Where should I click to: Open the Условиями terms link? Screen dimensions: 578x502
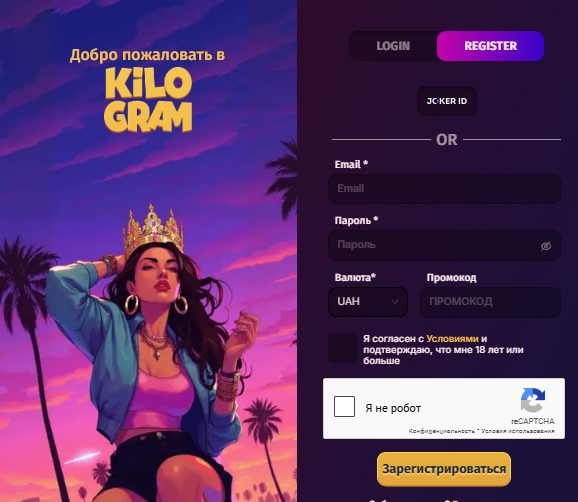click(452, 339)
